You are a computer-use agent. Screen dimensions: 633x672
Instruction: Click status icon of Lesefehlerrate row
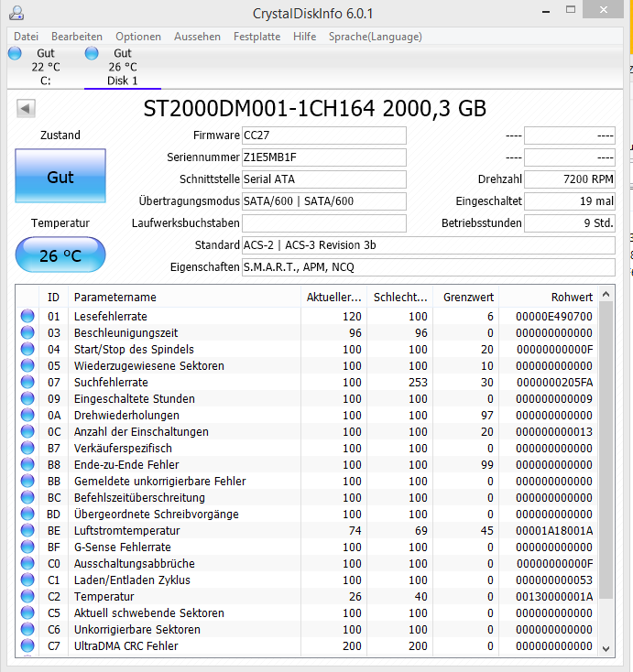[27, 316]
